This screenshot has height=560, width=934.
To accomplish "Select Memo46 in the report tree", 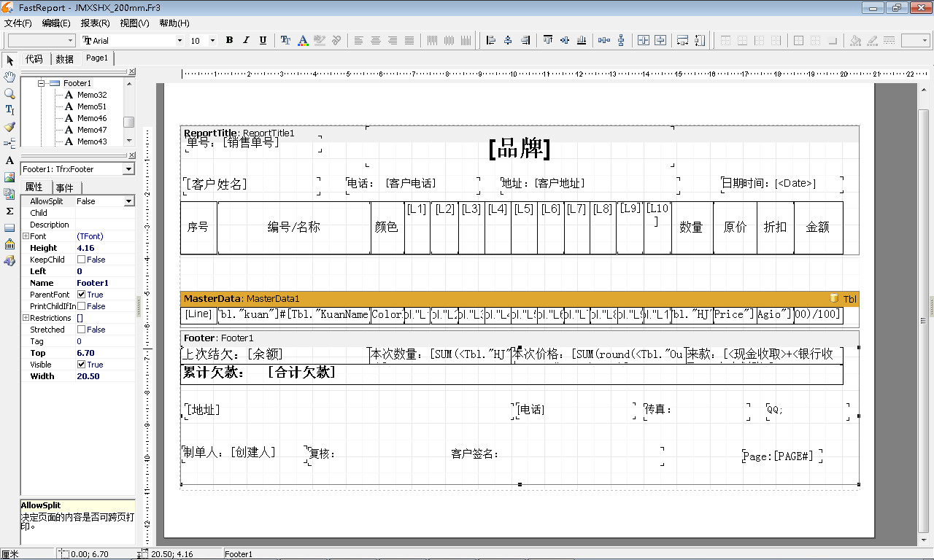I will point(92,118).
